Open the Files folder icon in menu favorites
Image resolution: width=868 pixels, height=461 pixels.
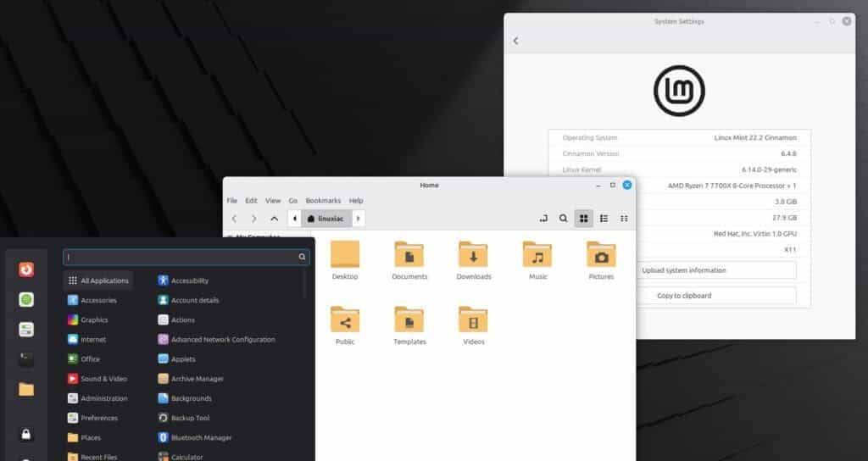(x=26, y=390)
